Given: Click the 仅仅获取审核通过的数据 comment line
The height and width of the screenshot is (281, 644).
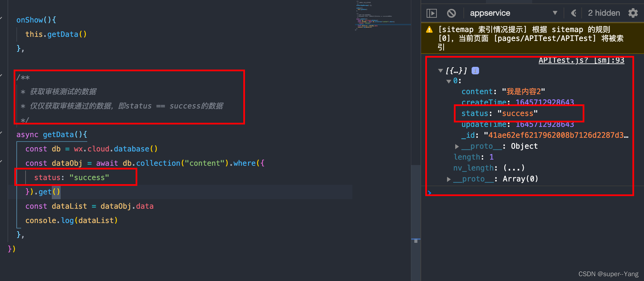Looking at the screenshot, I should pyautogui.click(x=122, y=106).
